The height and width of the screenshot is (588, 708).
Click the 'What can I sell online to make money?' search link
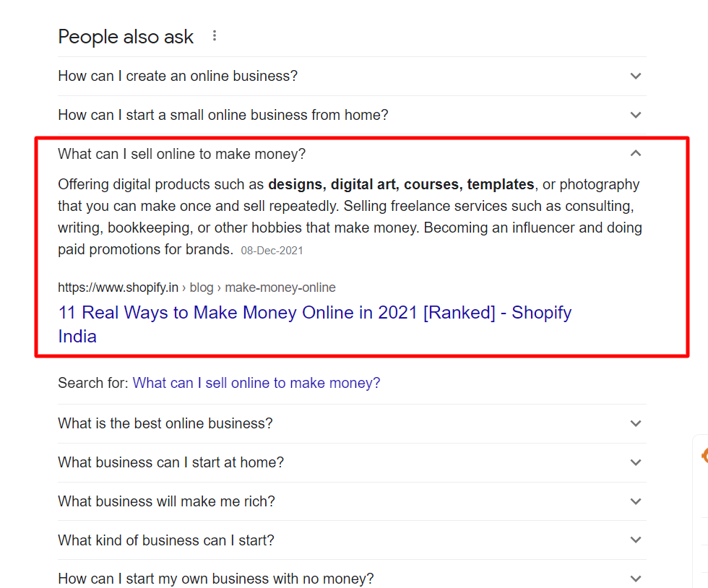(x=256, y=383)
